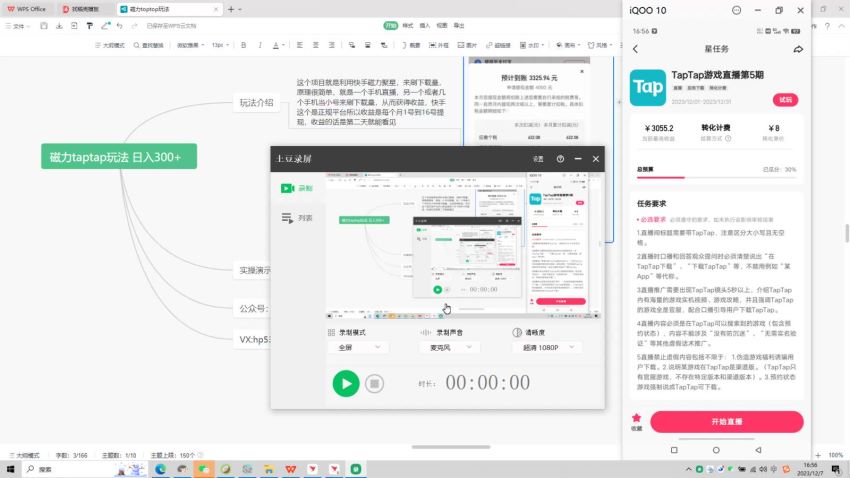850x478 pixels.
Task: Open the 文件 menu in WPS
Action: pos(17,26)
